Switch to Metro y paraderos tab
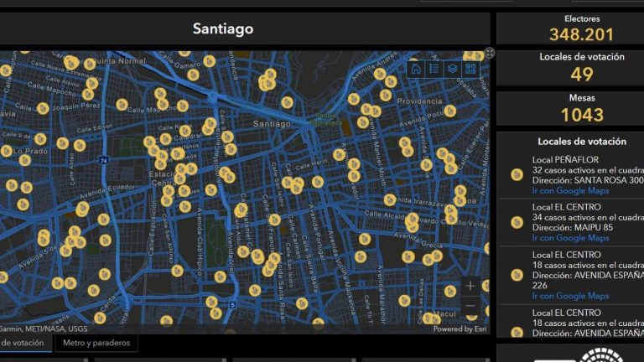 [x=96, y=343]
